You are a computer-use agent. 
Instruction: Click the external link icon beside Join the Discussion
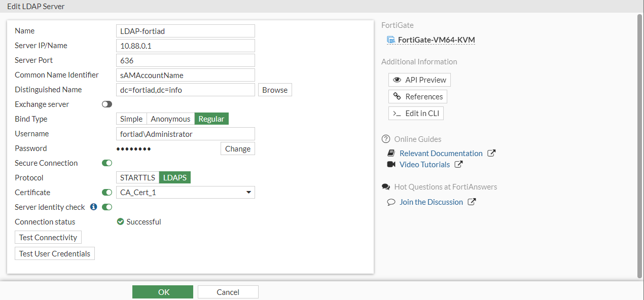point(472,202)
